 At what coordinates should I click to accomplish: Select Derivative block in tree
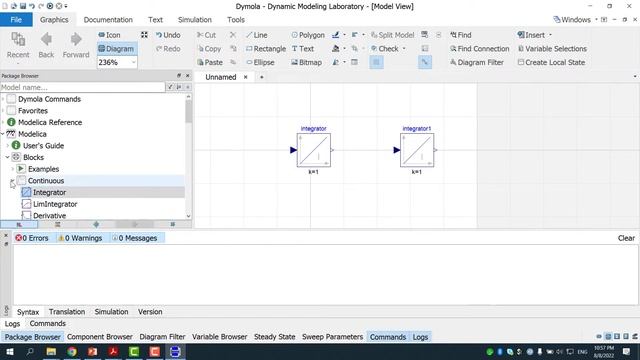[49, 216]
